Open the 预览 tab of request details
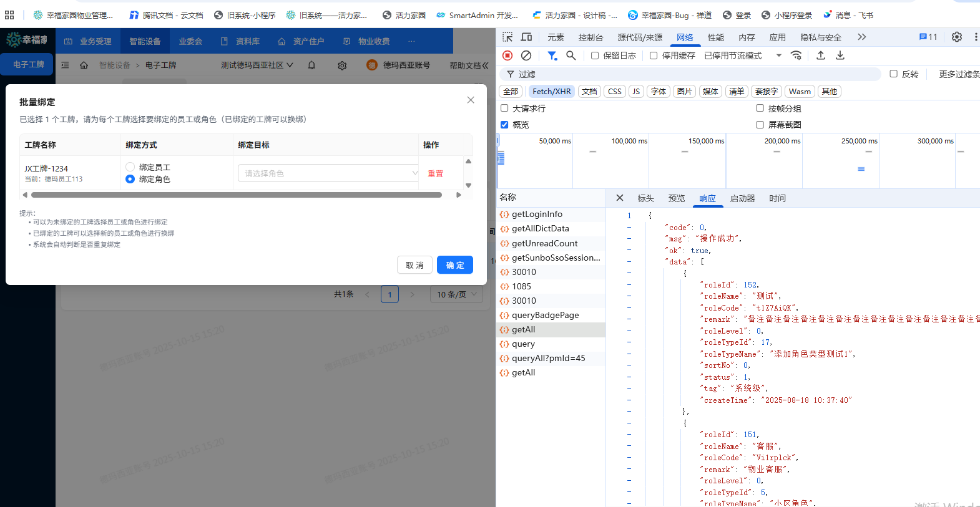 click(x=676, y=198)
